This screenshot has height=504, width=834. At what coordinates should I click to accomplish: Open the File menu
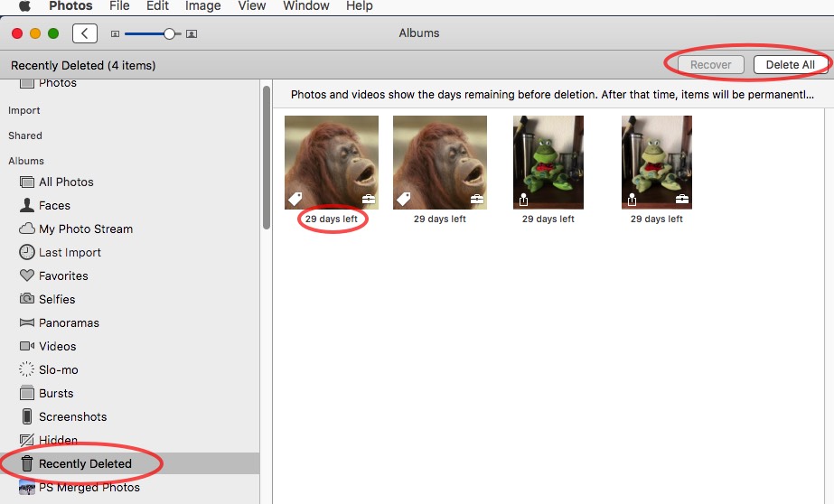click(x=119, y=5)
